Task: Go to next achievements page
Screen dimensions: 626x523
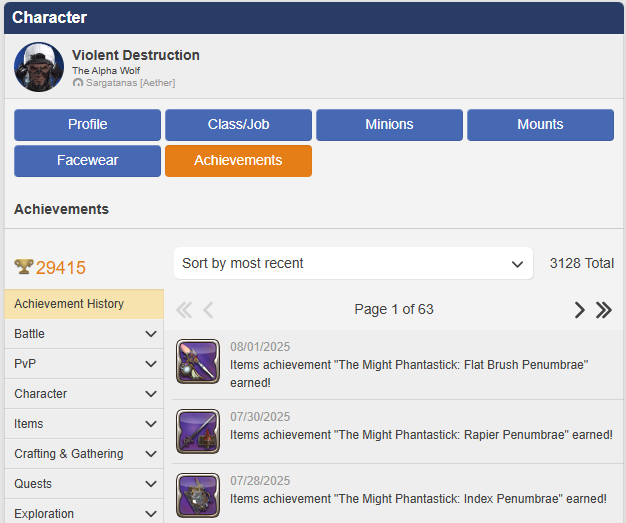Action: (x=579, y=310)
